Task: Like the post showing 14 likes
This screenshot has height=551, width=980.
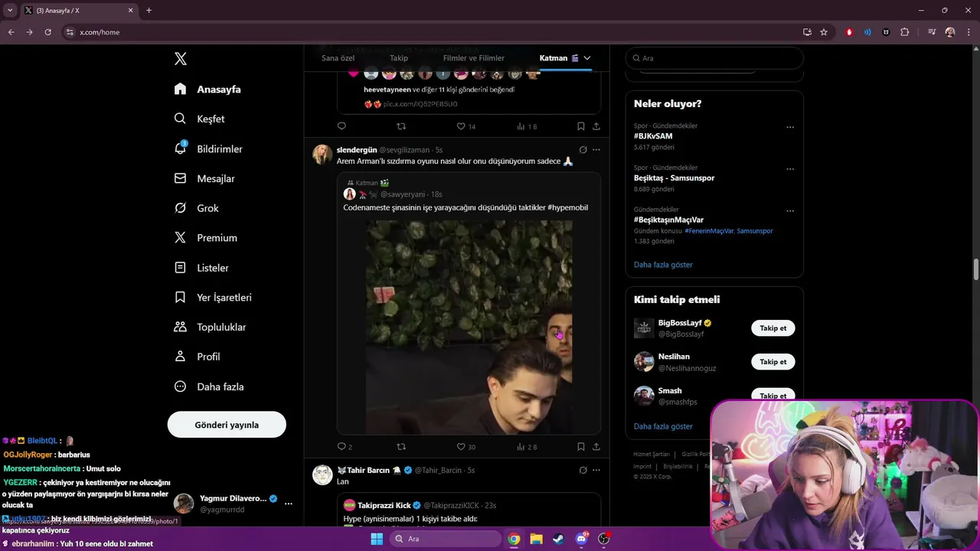Action: coord(465,126)
